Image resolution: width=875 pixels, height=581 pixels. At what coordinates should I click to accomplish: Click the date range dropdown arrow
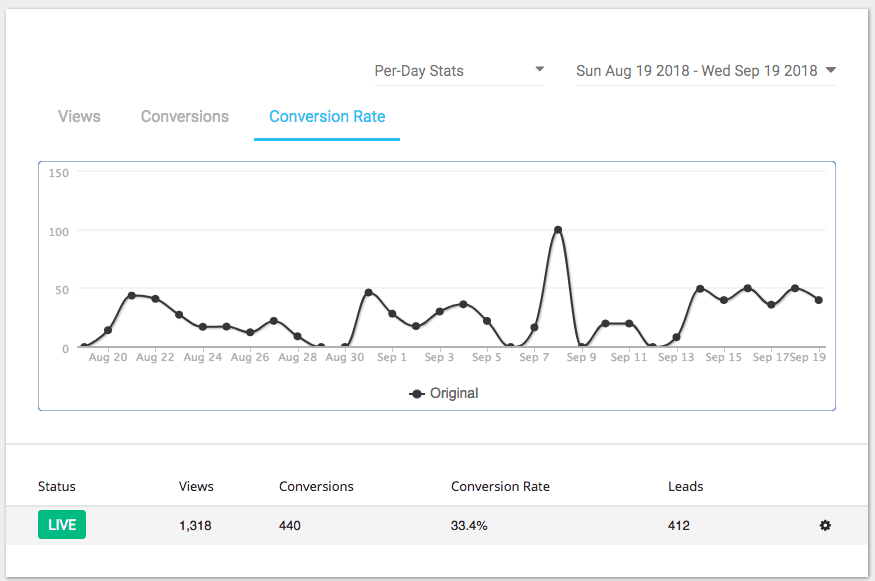click(830, 70)
